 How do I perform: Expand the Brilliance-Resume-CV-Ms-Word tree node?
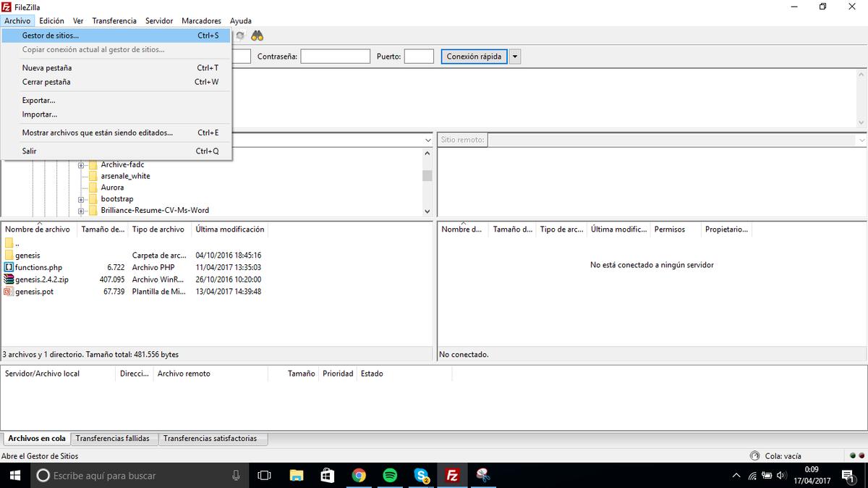[x=82, y=211]
